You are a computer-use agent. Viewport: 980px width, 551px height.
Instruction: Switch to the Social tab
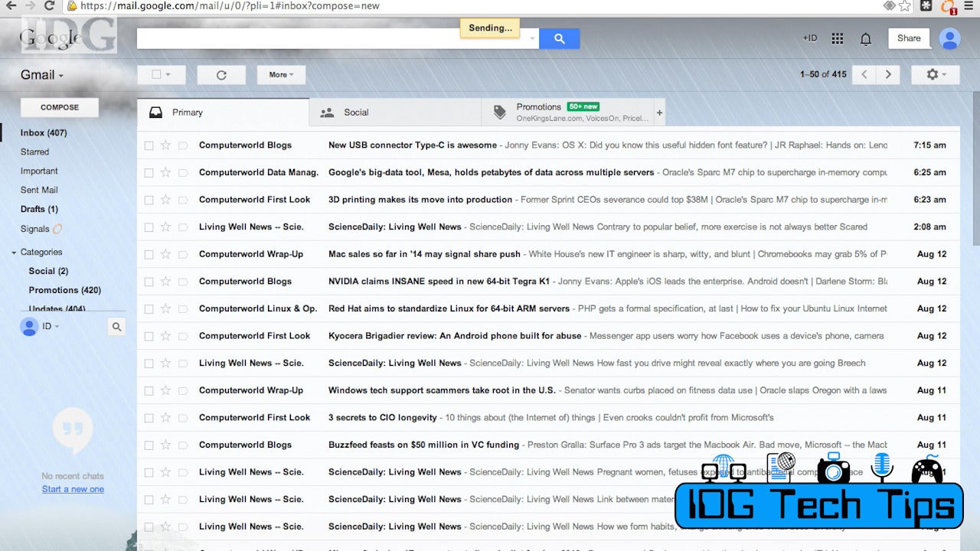(395, 112)
